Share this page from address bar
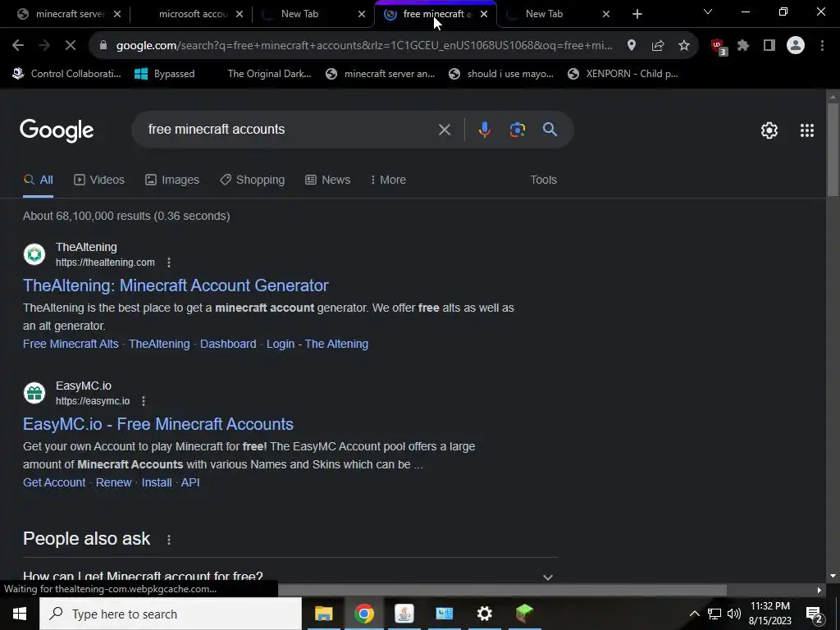The width and height of the screenshot is (840, 630). coord(658,46)
